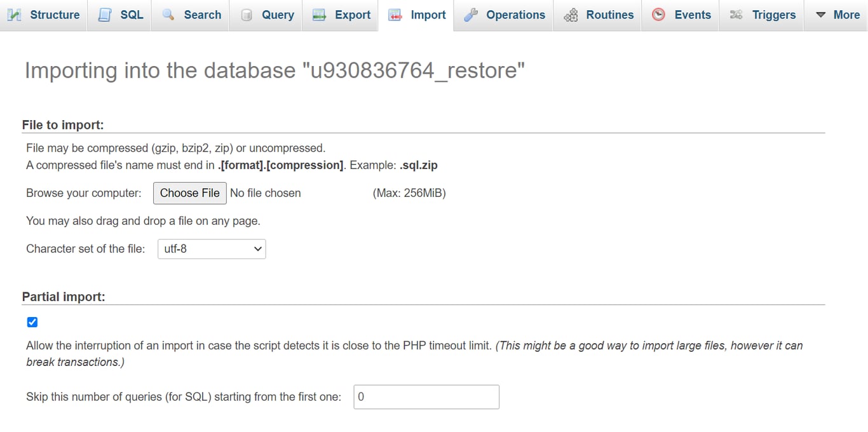Disable the partial import interruption checkbox
The height and width of the screenshot is (432, 868).
32,322
